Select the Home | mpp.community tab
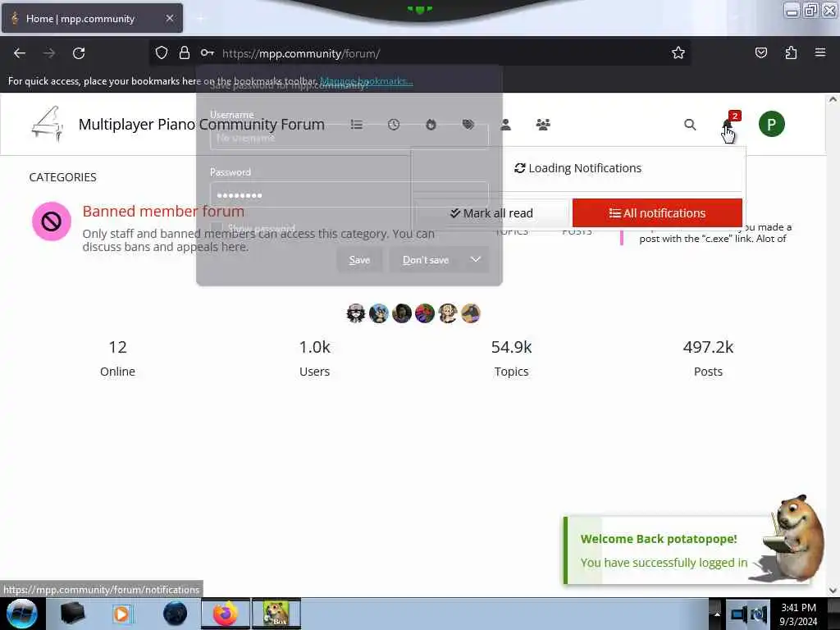This screenshot has width=840, height=630. tap(92, 18)
